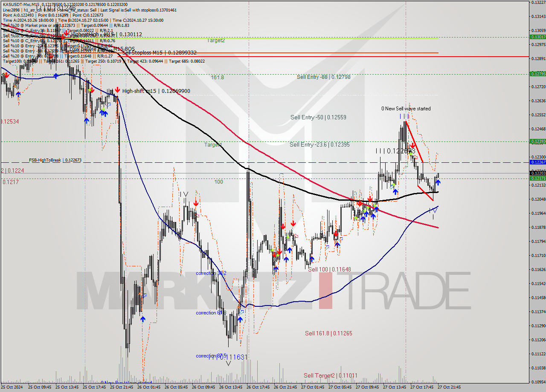The height and width of the screenshot is (392, 546).
Task: Click the green 0.12393 price tag
Action: [x=537, y=141]
